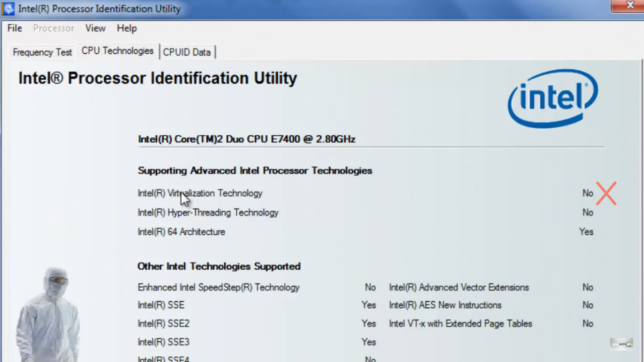
Task: Select the CPU Technologies tab
Action: (x=117, y=51)
